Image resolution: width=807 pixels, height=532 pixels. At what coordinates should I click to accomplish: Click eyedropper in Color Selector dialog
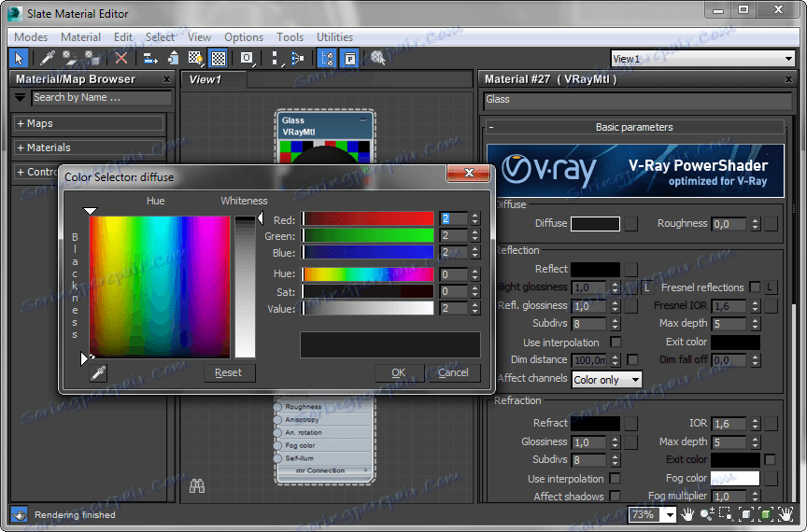(98, 372)
